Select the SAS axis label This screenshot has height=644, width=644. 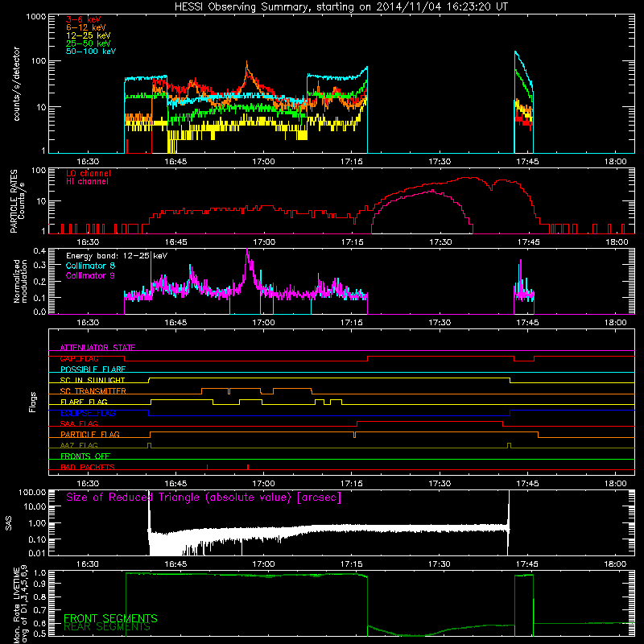pos(8,523)
